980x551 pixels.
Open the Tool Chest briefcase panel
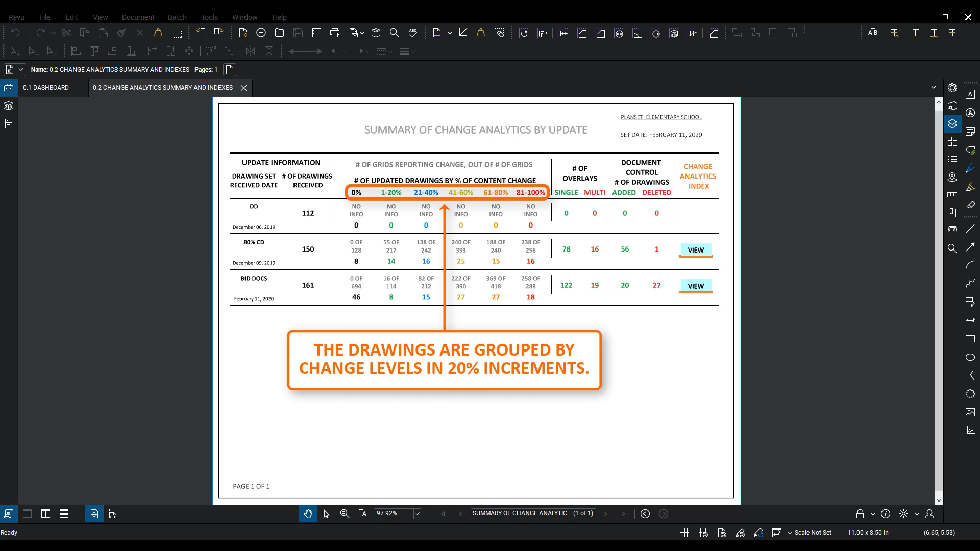pyautogui.click(x=9, y=88)
